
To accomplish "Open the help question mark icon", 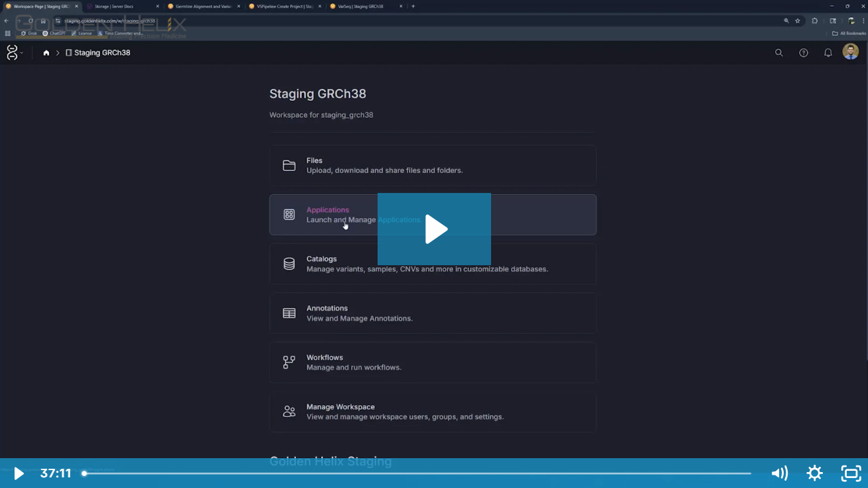I will (x=804, y=53).
